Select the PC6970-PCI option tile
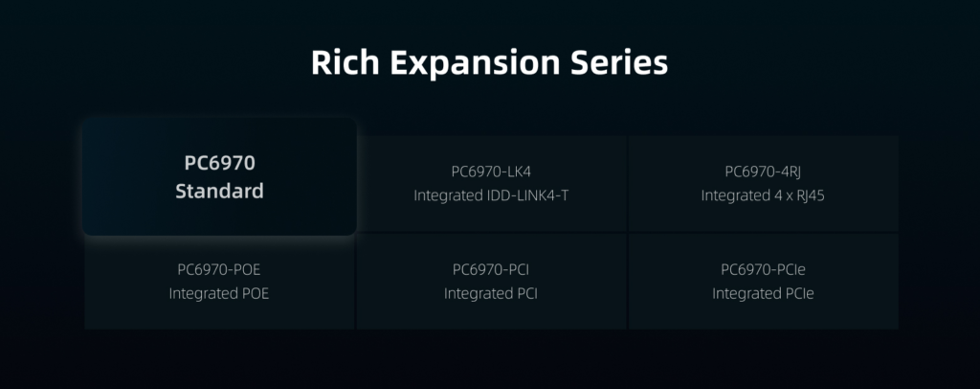This screenshot has width=980, height=389. [491, 281]
